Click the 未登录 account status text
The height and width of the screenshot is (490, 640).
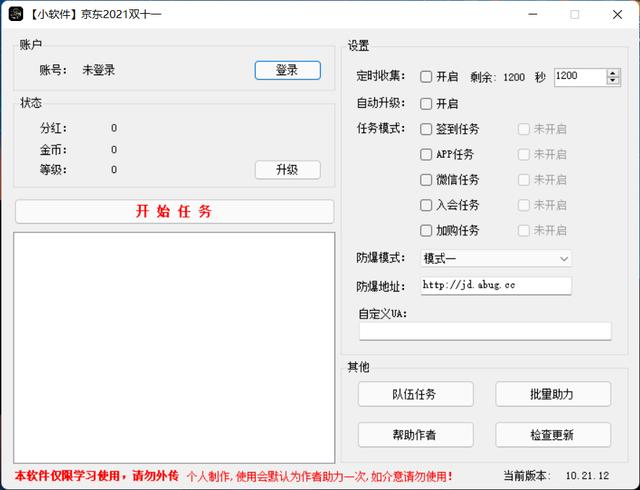click(x=99, y=70)
